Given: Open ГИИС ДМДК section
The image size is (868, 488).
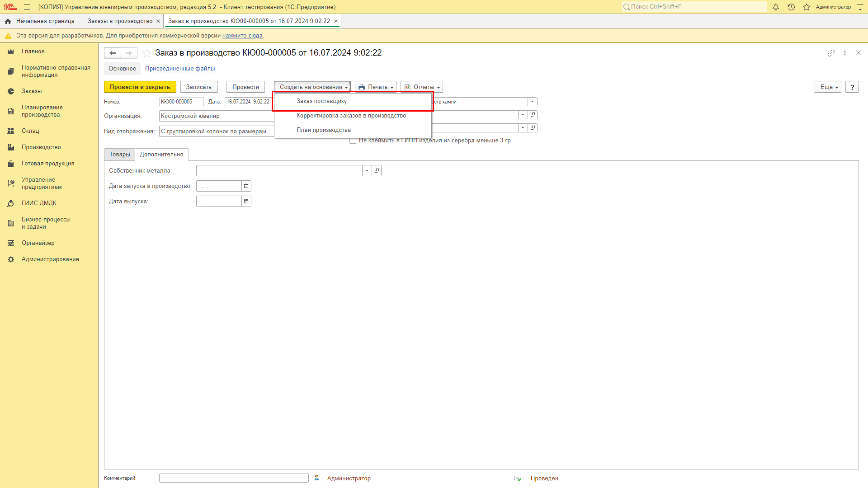Looking at the screenshot, I should click(39, 203).
